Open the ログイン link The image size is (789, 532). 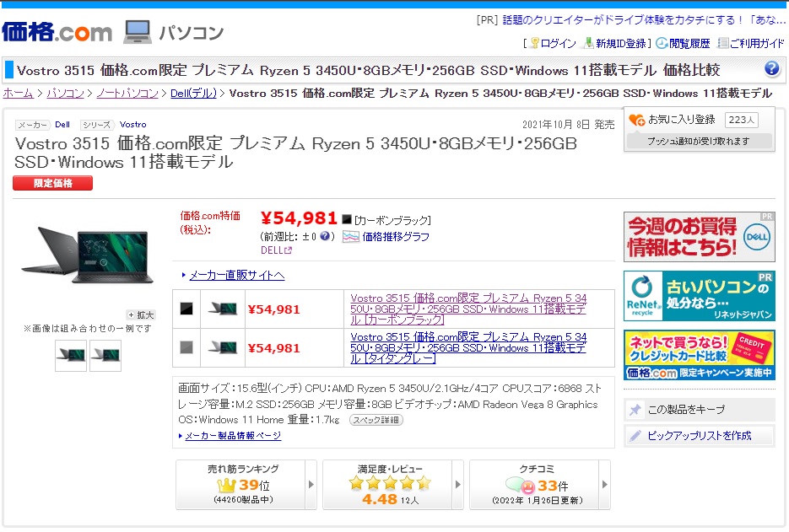click(x=557, y=43)
